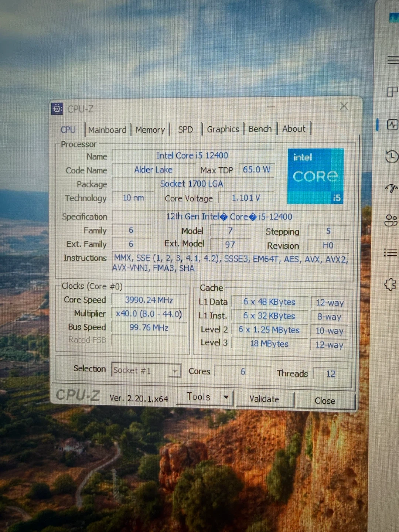Click the CPU-Z app icon in title bar

point(57,109)
